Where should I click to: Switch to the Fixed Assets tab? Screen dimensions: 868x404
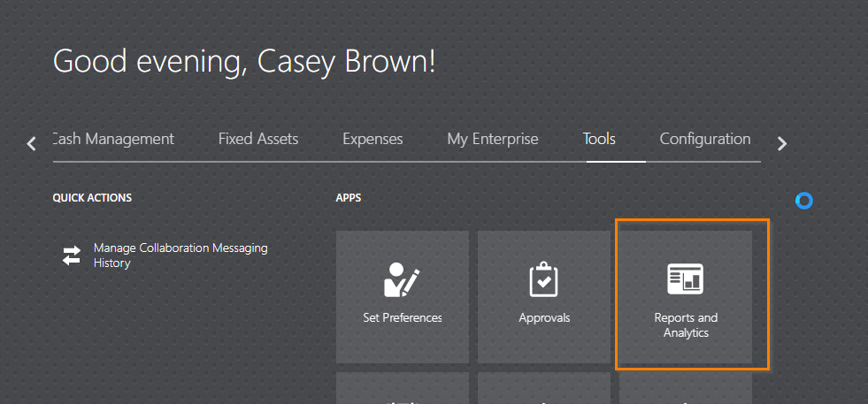(258, 139)
